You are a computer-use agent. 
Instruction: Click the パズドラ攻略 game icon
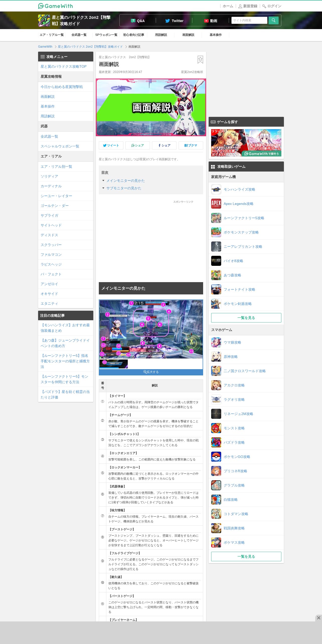click(216, 442)
